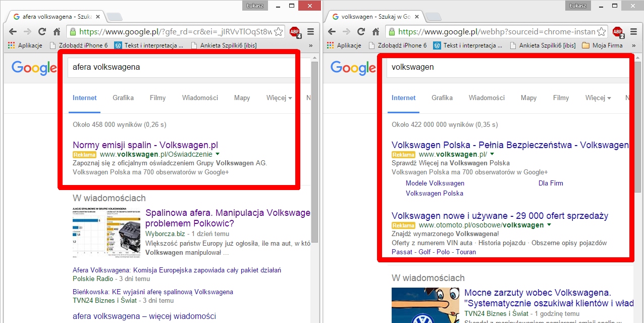
Task: Click search box containing 'afera volkswagena'
Action: pos(189,67)
